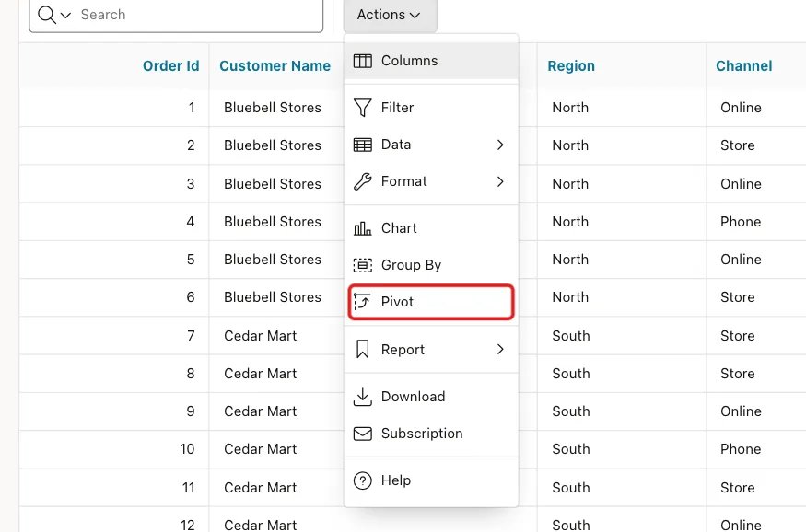Click the Group By icon
The height and width of the screenshot is (532, 806).
coord(362,265)
